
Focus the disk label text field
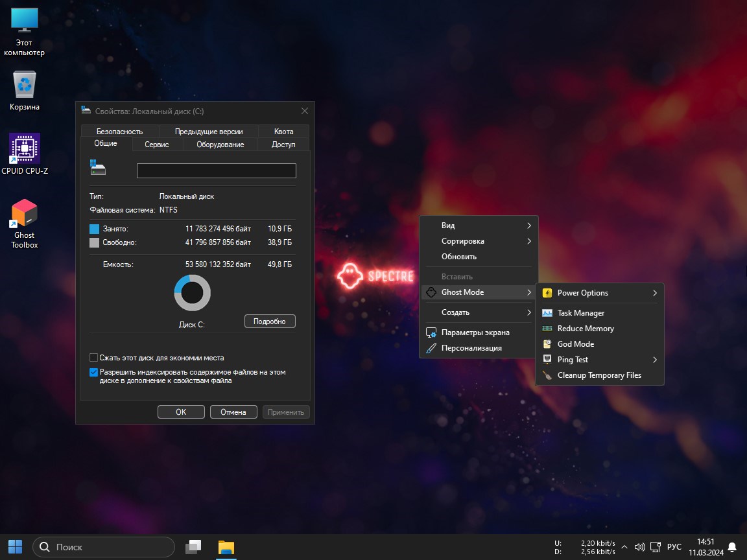[217, 170]
